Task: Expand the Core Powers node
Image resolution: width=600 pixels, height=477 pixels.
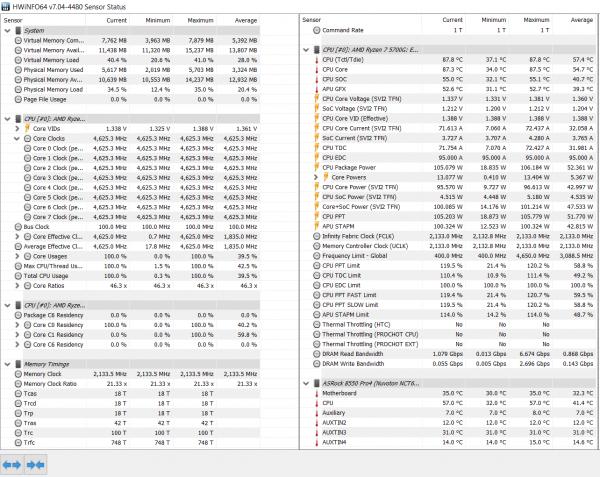Action: [x=316, y=177]
